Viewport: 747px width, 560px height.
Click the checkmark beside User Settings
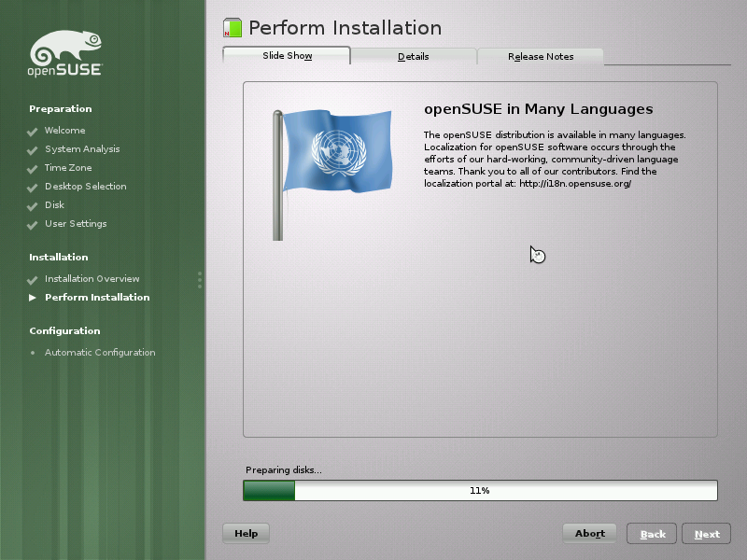[x=35, y=224]
